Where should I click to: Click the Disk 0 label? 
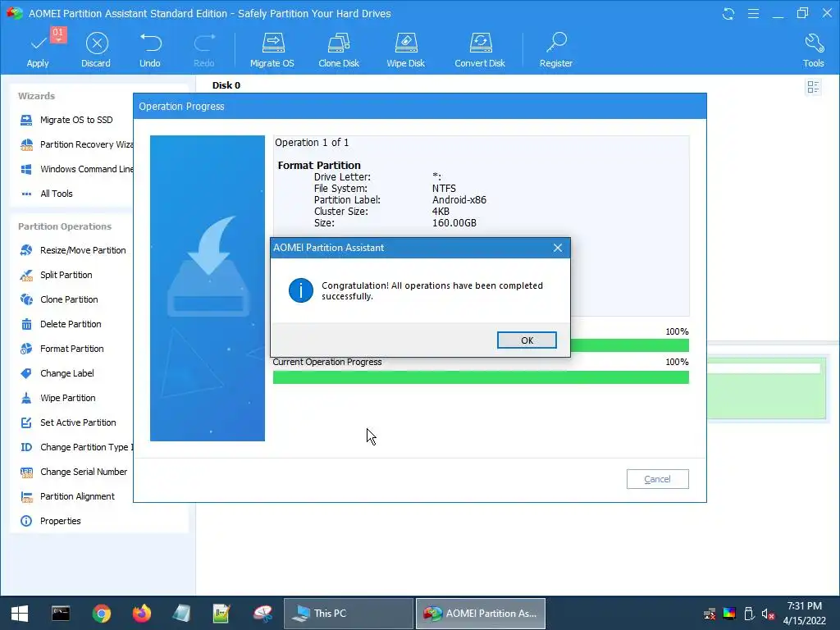226,85
